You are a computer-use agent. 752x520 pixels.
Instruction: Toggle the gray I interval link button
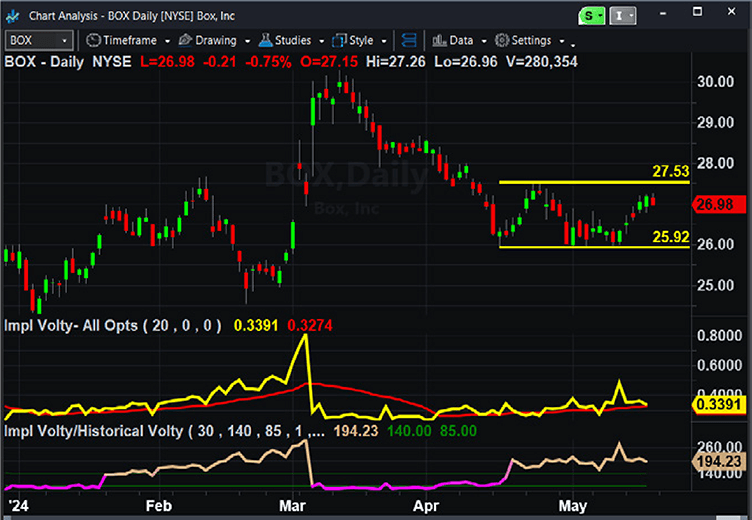tap(623, 16)
